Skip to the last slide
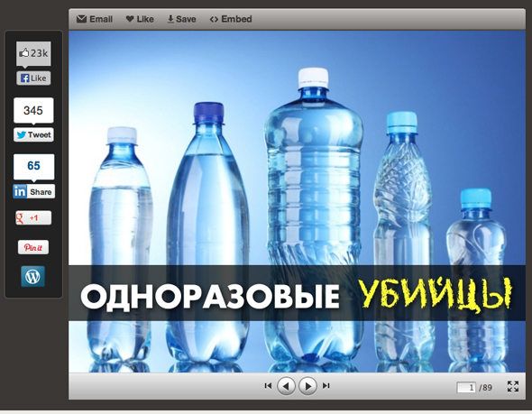Image resolution: width=532 pixels, height=414 pixels. 326,386
